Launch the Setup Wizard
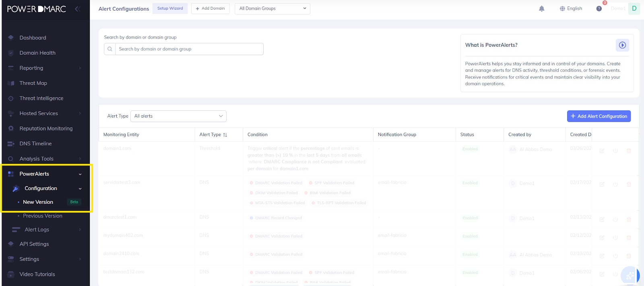The width and height of the screenshot is (644, 286). click(x=170, y=8)
